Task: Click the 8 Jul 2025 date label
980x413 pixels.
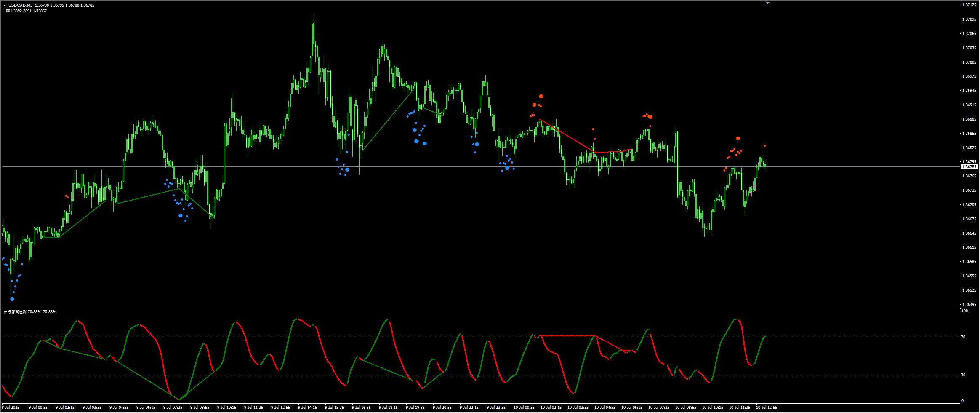Action: [x=11, y=408]
